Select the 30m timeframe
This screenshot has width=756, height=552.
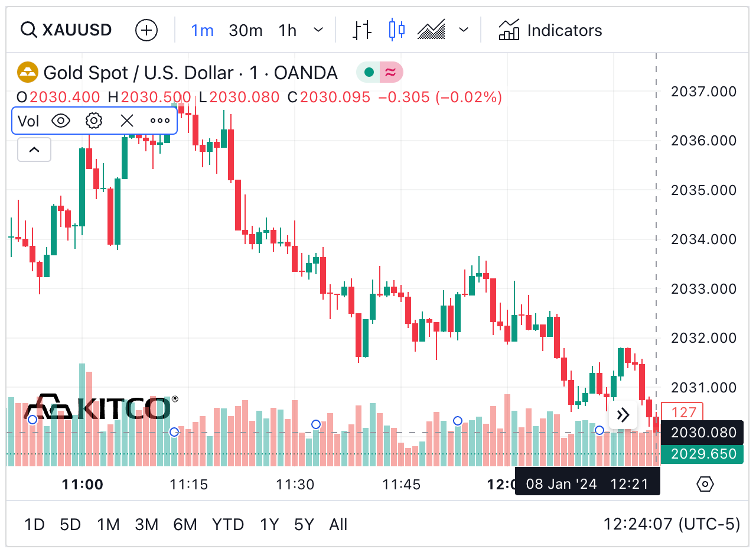click(245, 30)
